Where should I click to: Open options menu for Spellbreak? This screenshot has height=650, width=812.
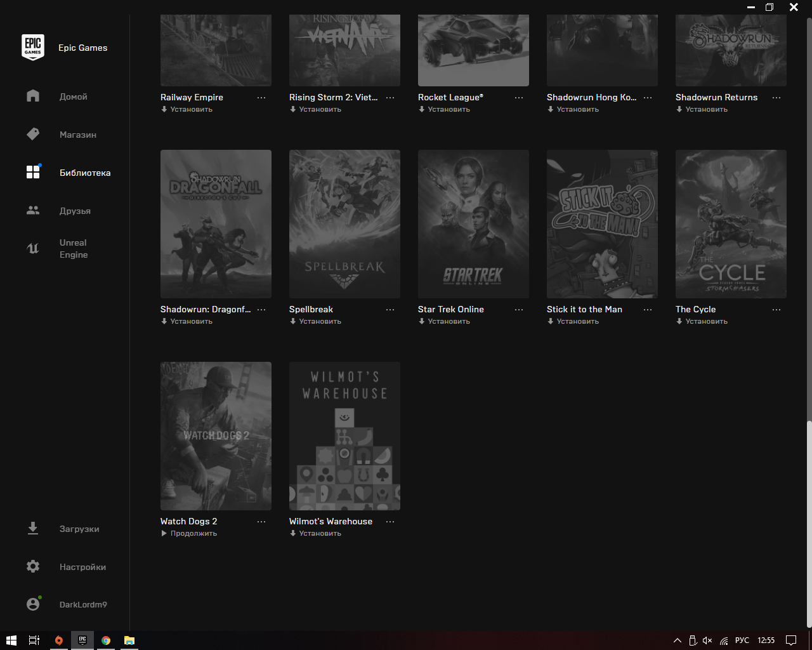[x=390, y=310]
